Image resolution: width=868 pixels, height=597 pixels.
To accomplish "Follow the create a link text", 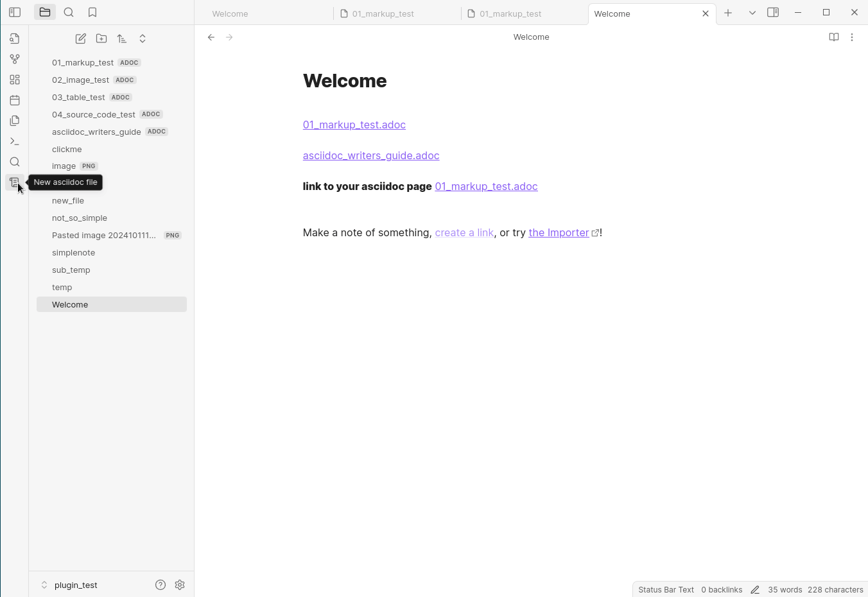I will click(x=464, y=232).
